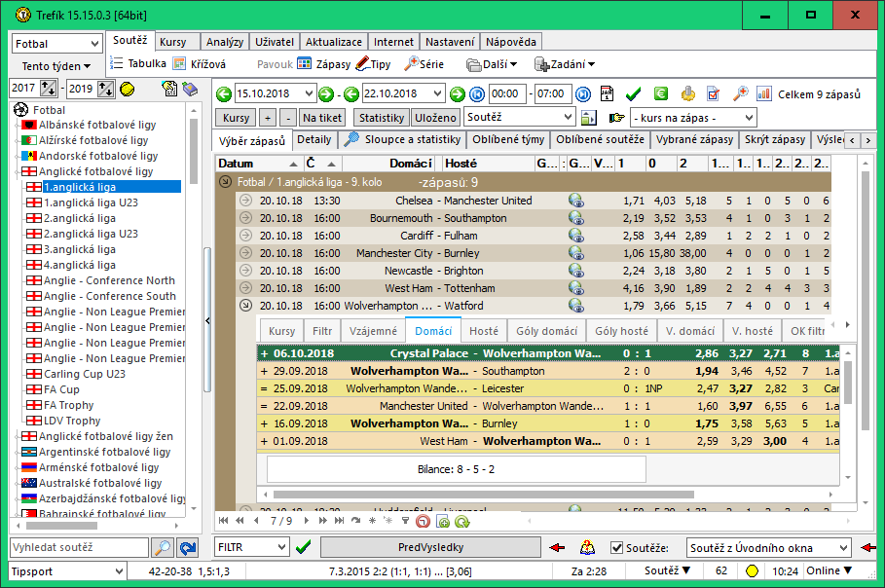Open the Další dropdown menu
885x588 pixels.
click(493, 64)
